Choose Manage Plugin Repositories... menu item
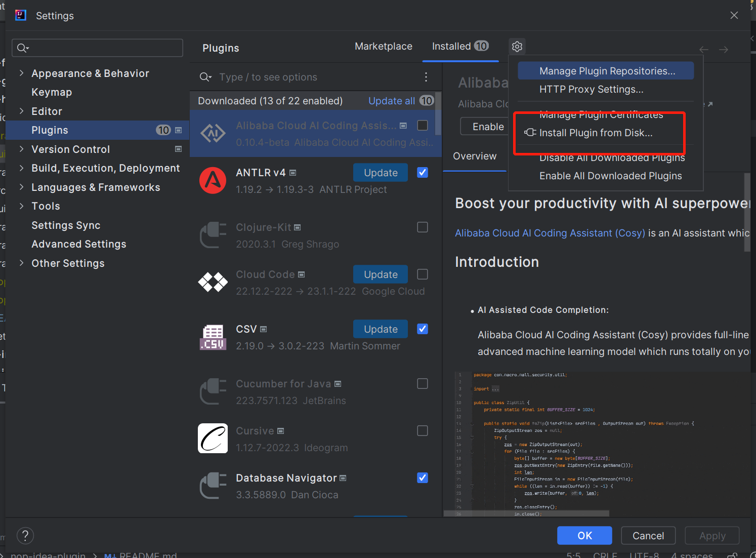The image size is (756, 558). [606, 71]
